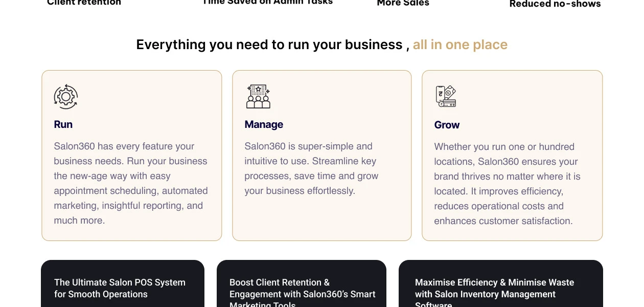Click the Grow mobile payment icon
Image resolution: width=644 pixels, height=307 pixels.
(446, 96)
